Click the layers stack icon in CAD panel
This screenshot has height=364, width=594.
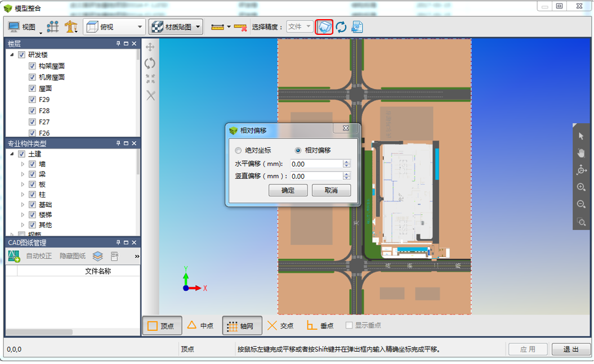click(x=98, y=256)
